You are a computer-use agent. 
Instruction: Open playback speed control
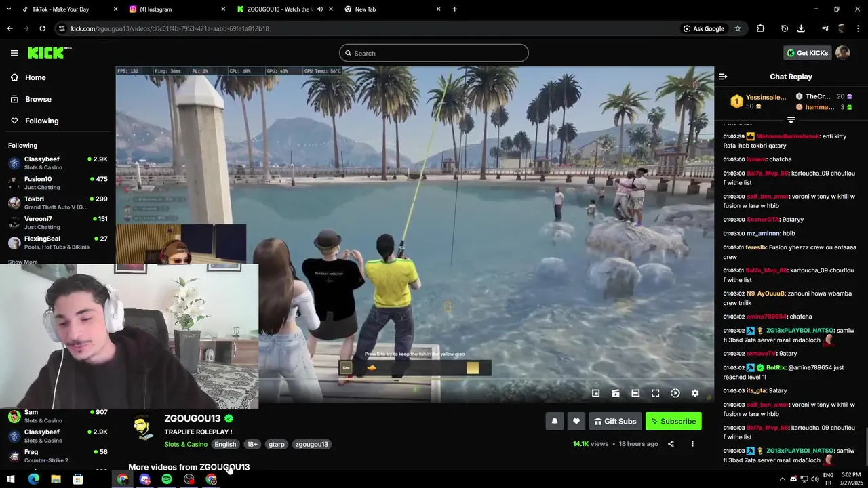(x=675, y=393)
